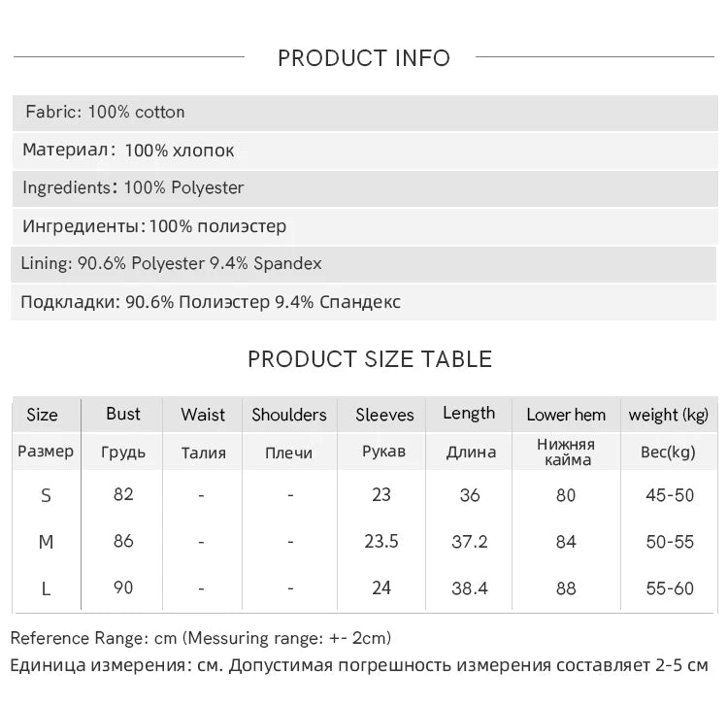The width and height of the screenshot is (728, 704).
Task: Select the Length column header
Action: coord(469,414)
